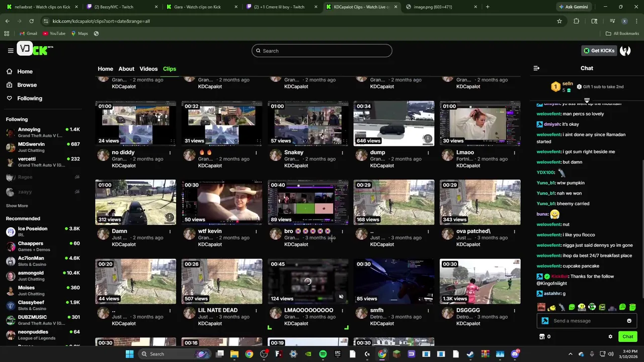This screenshot has height=362, width=644.
Task: Play the DSGGGG clip thumbnail
Action: coord(480,281)
